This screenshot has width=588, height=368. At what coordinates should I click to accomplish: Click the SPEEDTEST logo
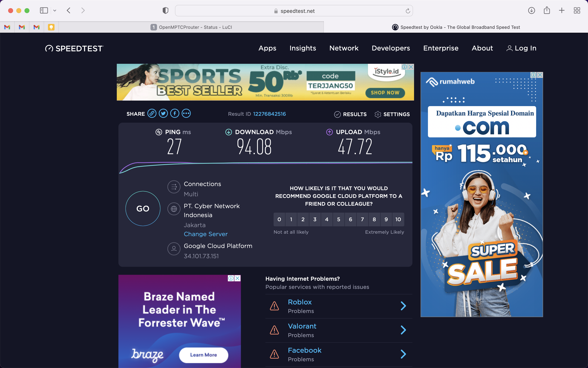click(74, 48)
